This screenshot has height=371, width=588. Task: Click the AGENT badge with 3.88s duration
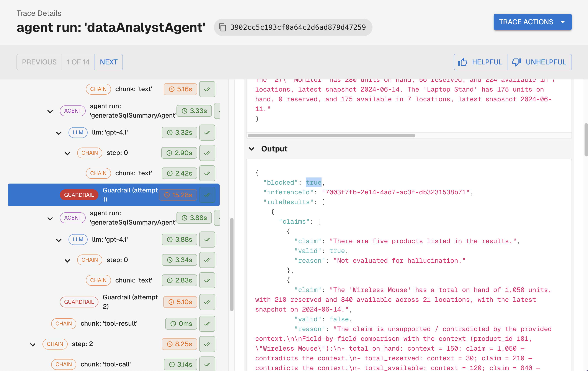click(x=72, y=218)
